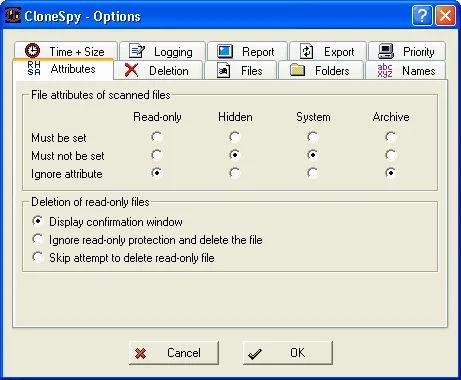The image size is (461, 380).
Task: Confirm options with the OK button
Action: pyautogui.click(x=288, y=353)
